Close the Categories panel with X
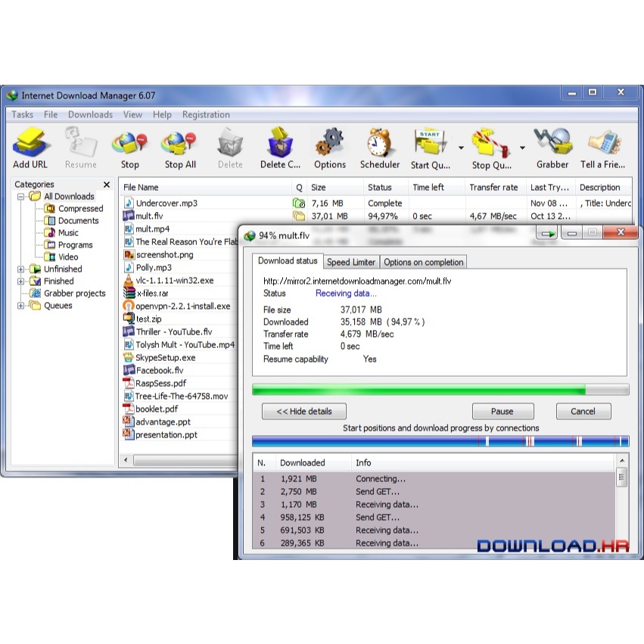 tap(107, 185)
